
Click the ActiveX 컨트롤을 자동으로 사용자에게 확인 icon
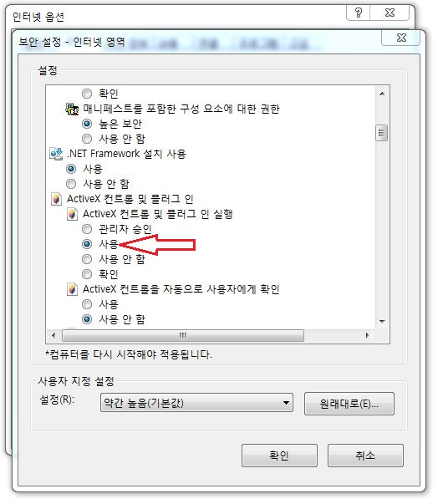click(72, 289)
